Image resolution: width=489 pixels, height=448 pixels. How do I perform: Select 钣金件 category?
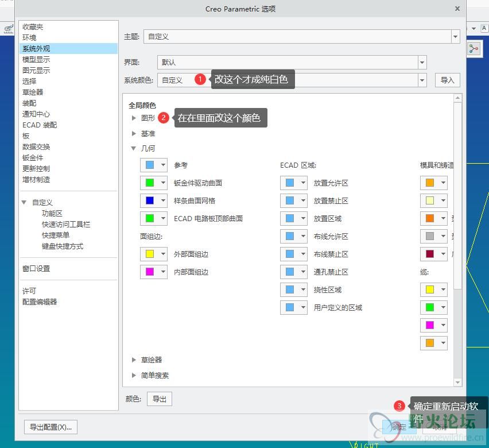pyautogui.click(x=33, y=158)
